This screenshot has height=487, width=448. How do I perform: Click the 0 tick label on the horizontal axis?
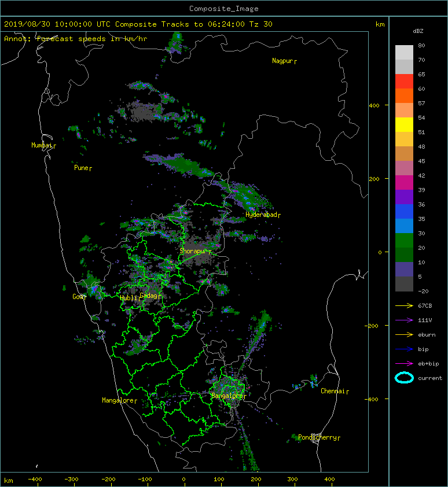(x=183, y=479)
